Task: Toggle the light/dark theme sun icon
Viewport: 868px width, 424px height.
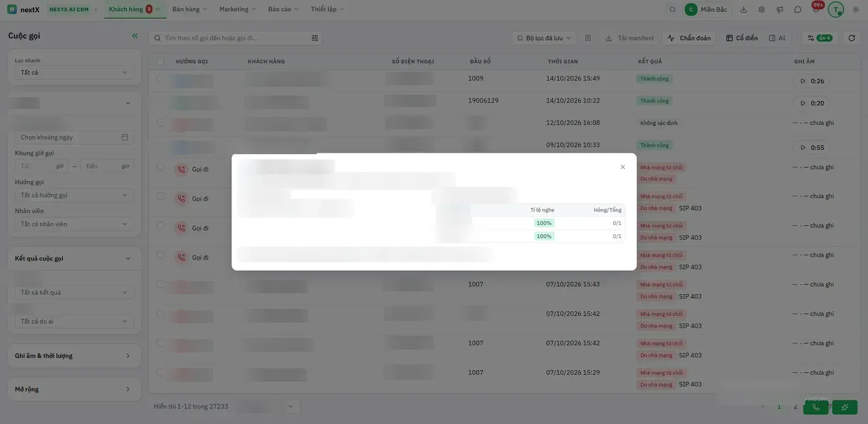Action: click(x=856, y=9)
